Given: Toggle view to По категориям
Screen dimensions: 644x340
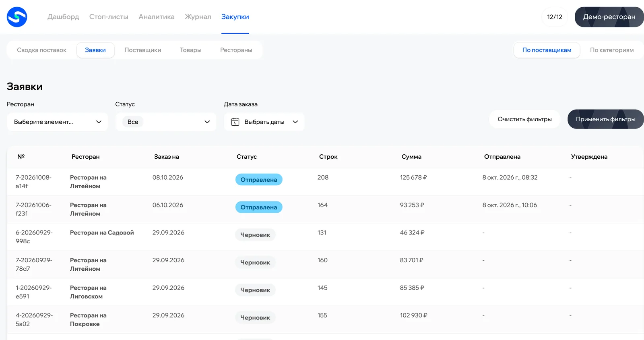Looking at the screenshot, I should pos(612,50).
